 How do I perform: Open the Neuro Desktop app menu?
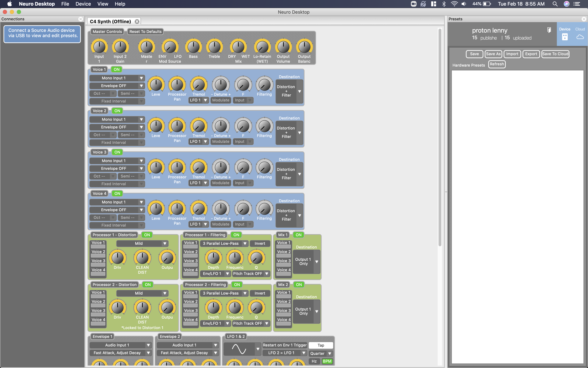click(x=37, y=4)
